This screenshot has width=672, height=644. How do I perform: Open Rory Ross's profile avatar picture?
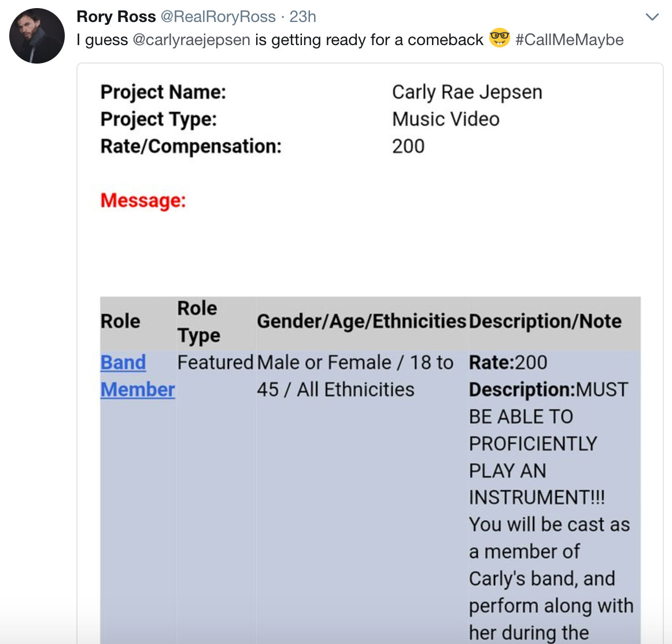[x=37, y=36]
